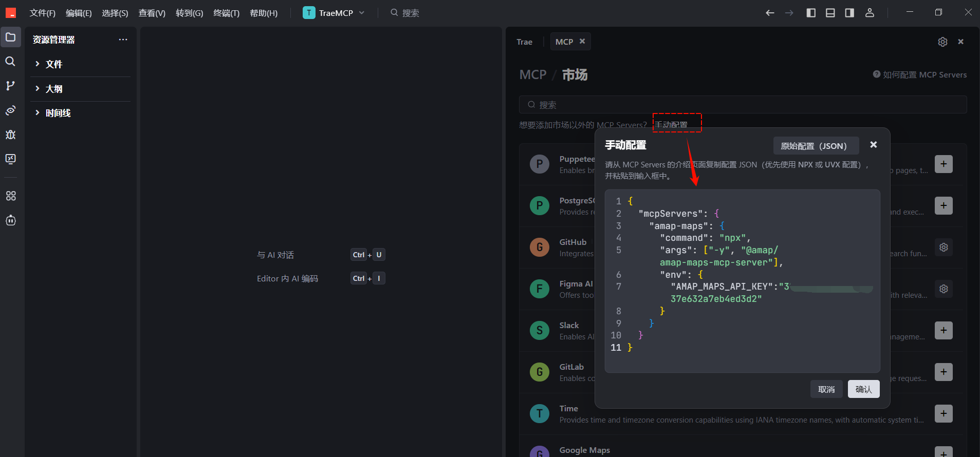The height and width of the screenshot is (457, 980).
Task: Click the GitHub server avatar
Action: [539, 247]
